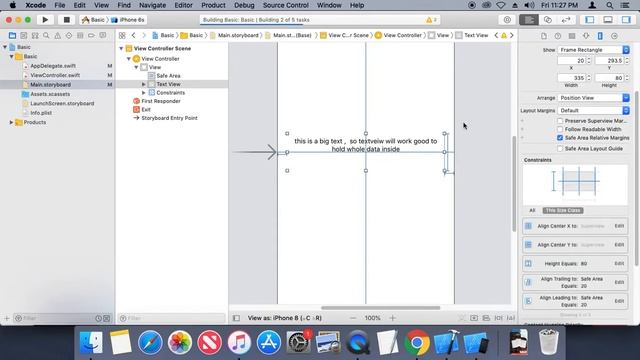This screenshot has height=360, width=640.
Task: Go back in the jump bar history
Action: click(x=133, y=36)
